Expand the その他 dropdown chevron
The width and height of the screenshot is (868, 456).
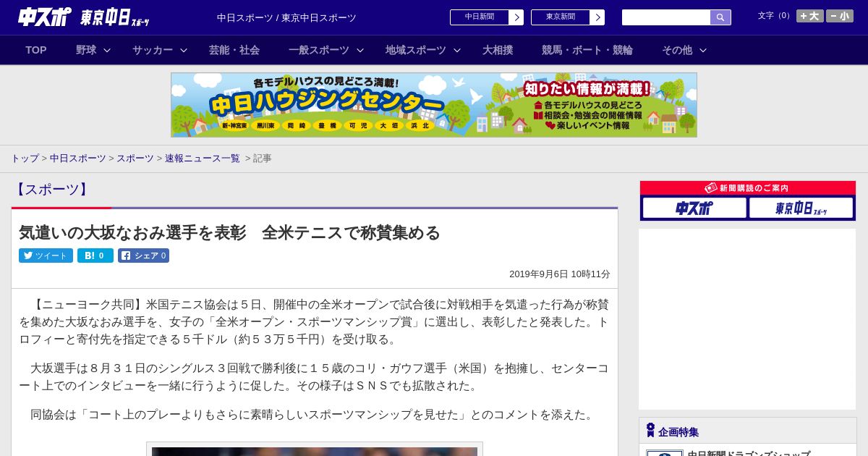[x=703, y=50]
